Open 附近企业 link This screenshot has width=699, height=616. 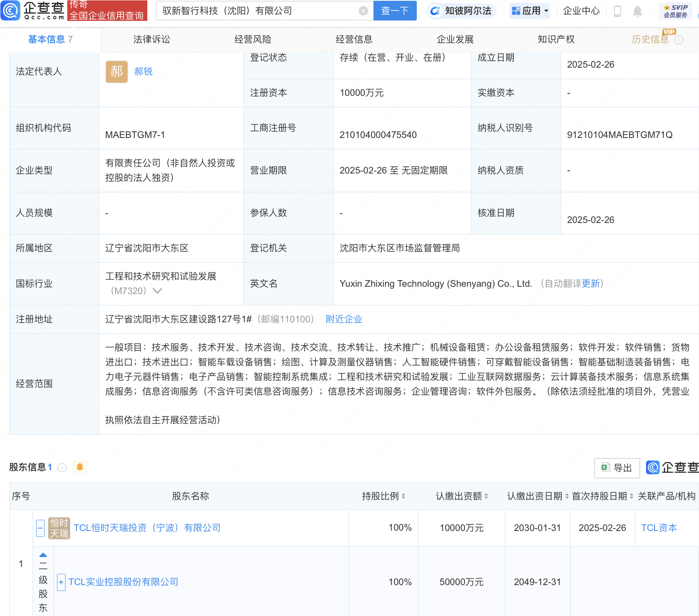(x=344, y=319)
